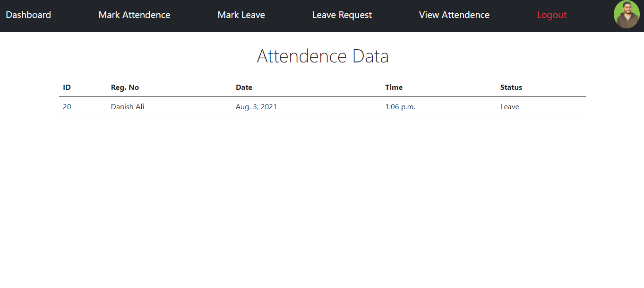Open View Attendence from the navbar
644x288 pixels.
[x=454, y=15]
